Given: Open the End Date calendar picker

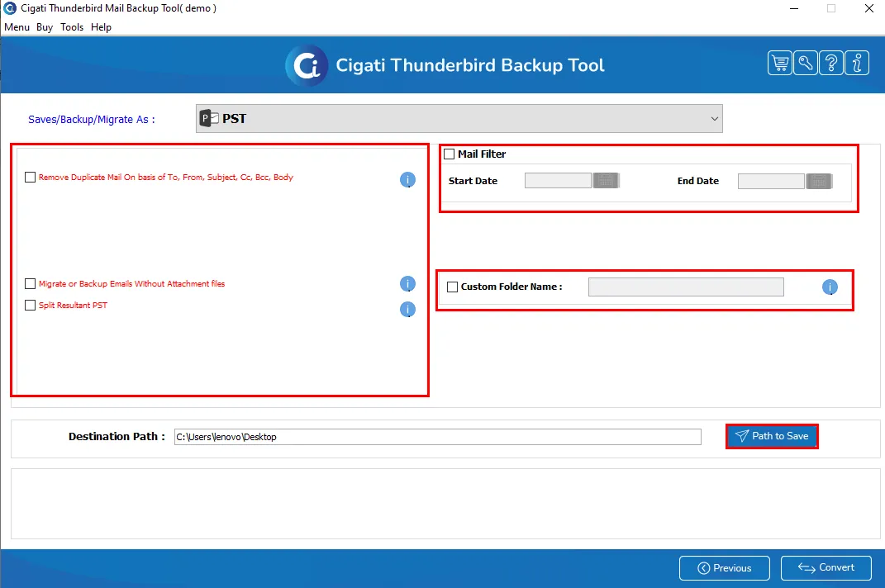Looking at the screenshot, I should click(819, 181).
